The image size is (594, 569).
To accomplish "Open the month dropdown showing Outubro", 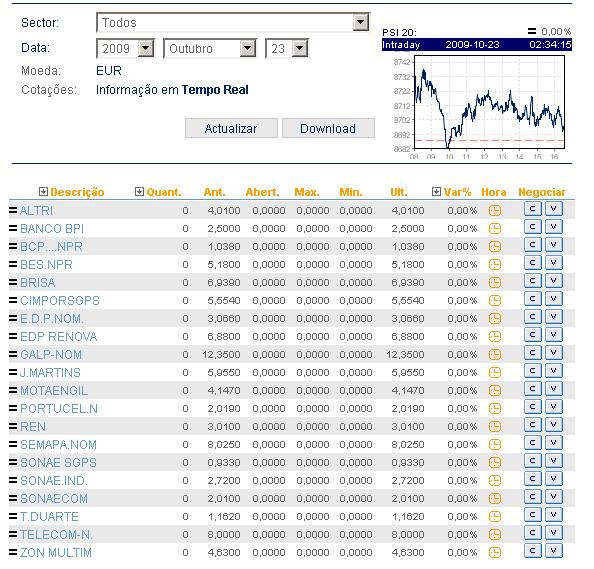I will [210, 48].
